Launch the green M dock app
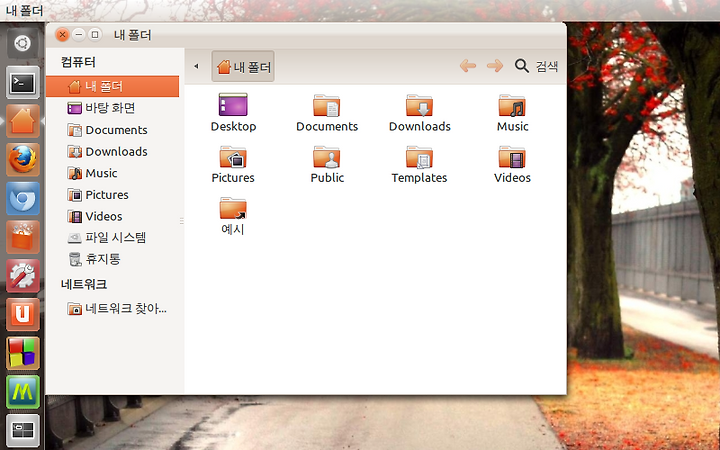The image size is (720, 450). coord(22,392)
